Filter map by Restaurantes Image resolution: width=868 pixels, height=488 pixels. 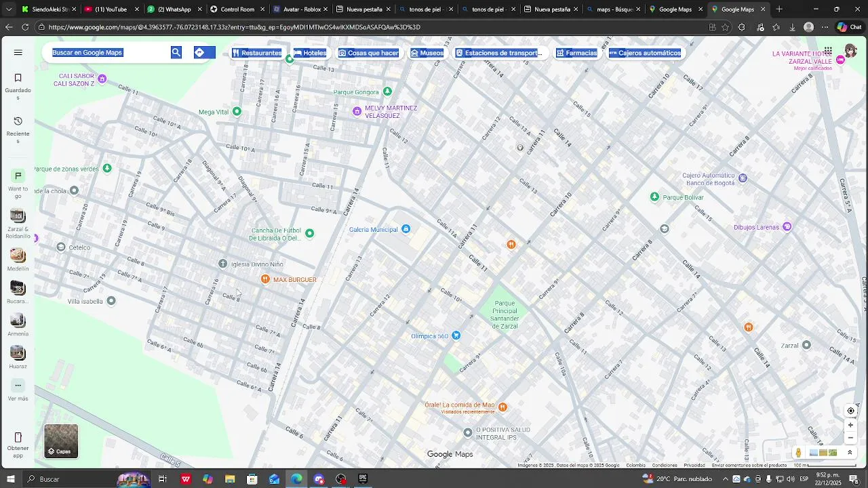[x=256, y=53]
